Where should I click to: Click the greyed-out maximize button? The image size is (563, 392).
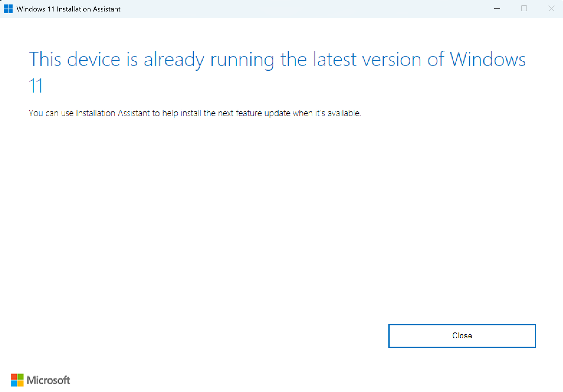tap(524, 9)
